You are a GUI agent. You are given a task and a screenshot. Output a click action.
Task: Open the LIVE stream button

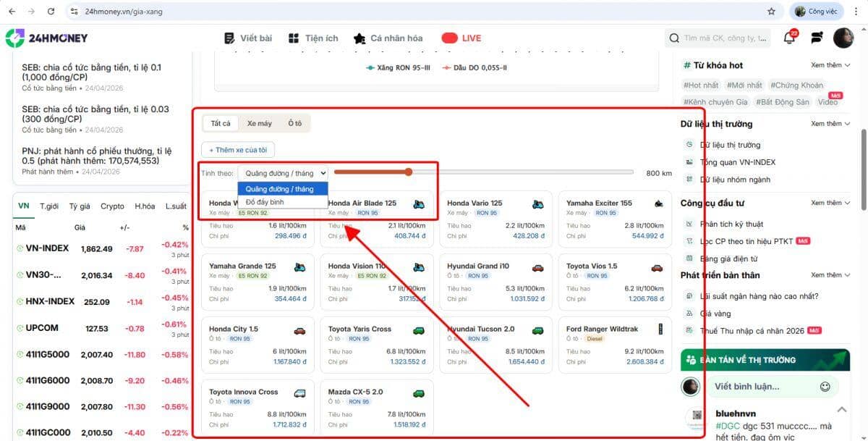[x=461, y=38]
